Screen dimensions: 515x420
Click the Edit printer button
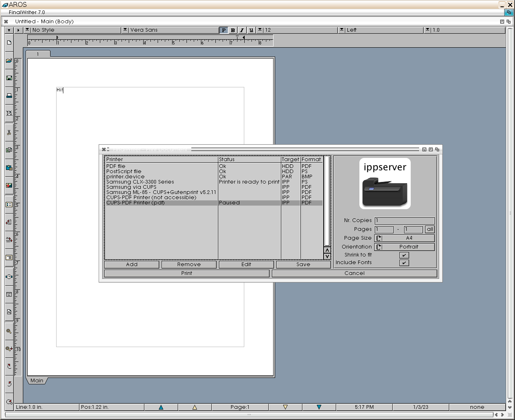click(246, 265)
